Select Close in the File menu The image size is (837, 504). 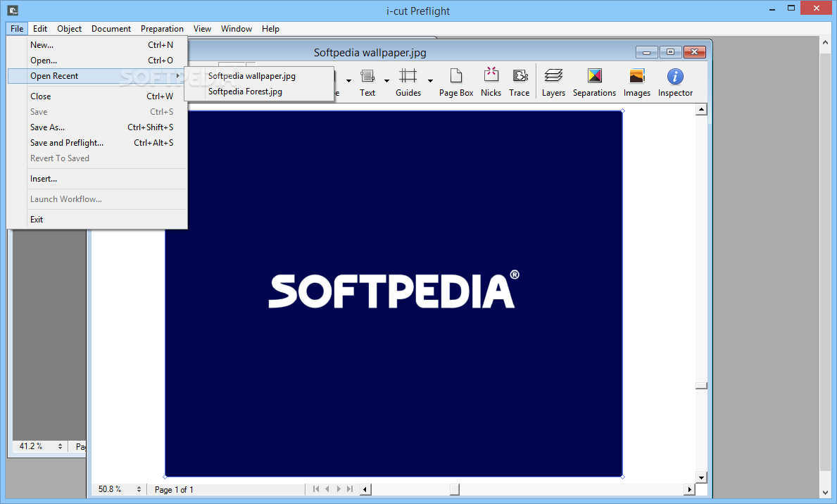click(x=97, y=96)
